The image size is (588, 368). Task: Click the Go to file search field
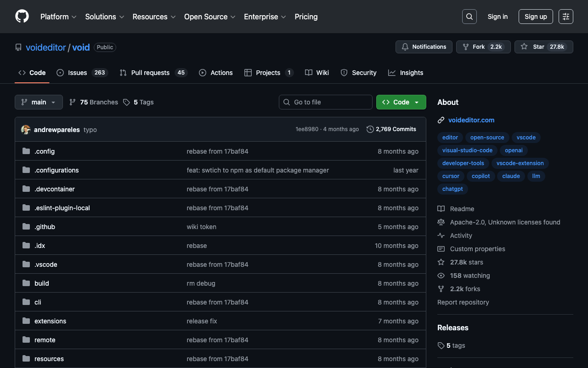326,102
